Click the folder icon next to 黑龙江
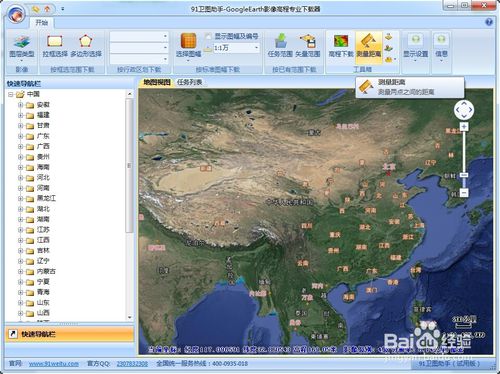 coord(30,199)
